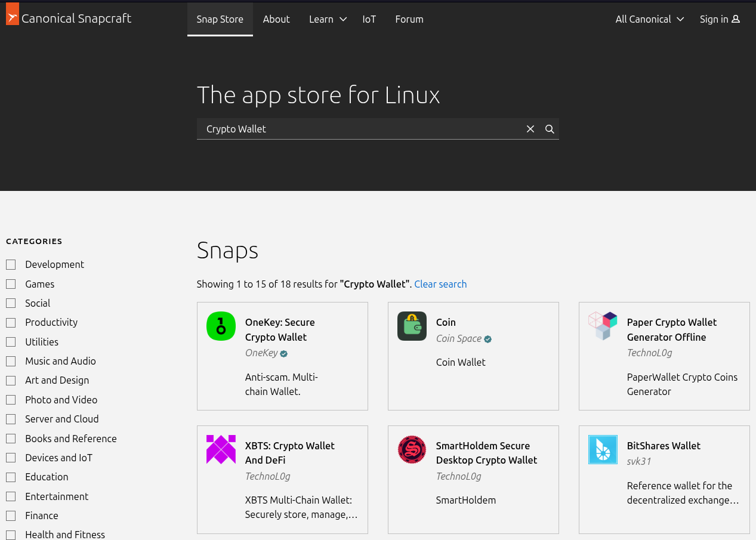The width and height of the screenshot is (756, 540).
Task: Click the XBTS pink wallet icon
Action: pos(221,449)
